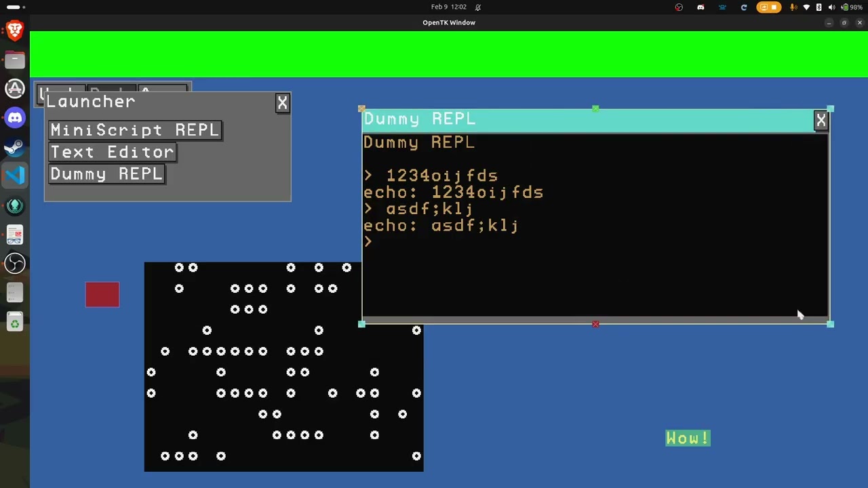868x488 pixels.
Task: Click the green top resize handle
Action: [595, 108]
